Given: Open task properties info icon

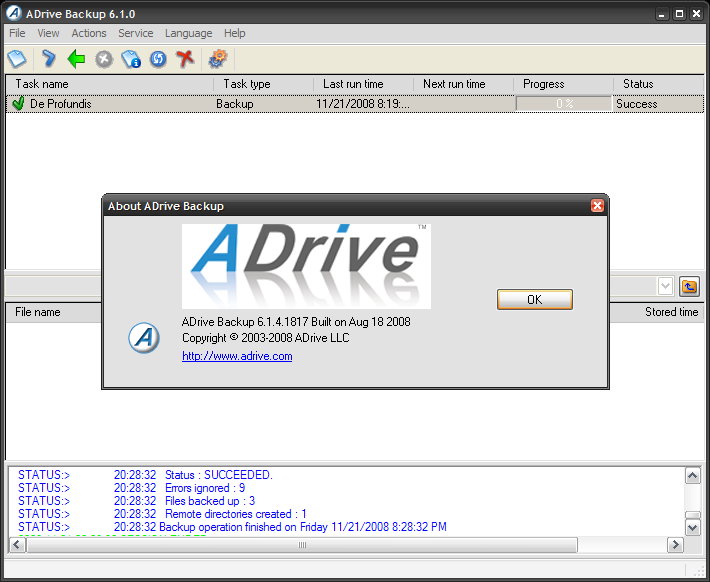Looking at the screenshot, I should click(x=131, y=59).
